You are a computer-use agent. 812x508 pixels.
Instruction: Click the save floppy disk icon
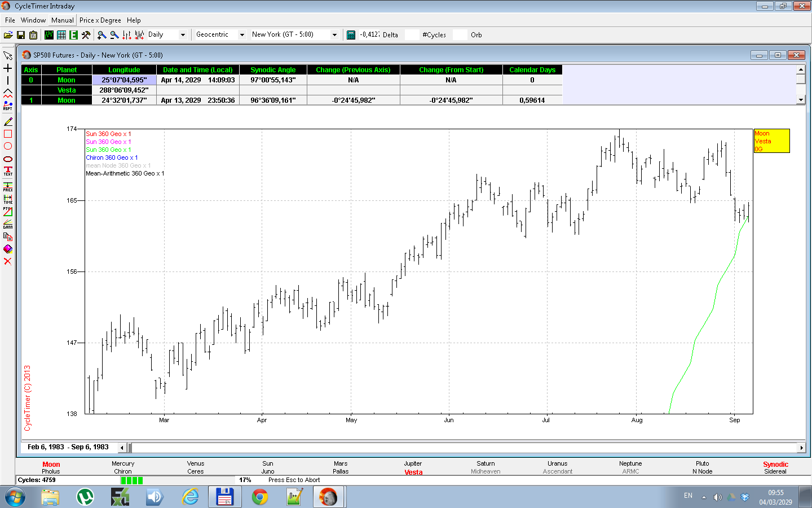coord(21,35)
